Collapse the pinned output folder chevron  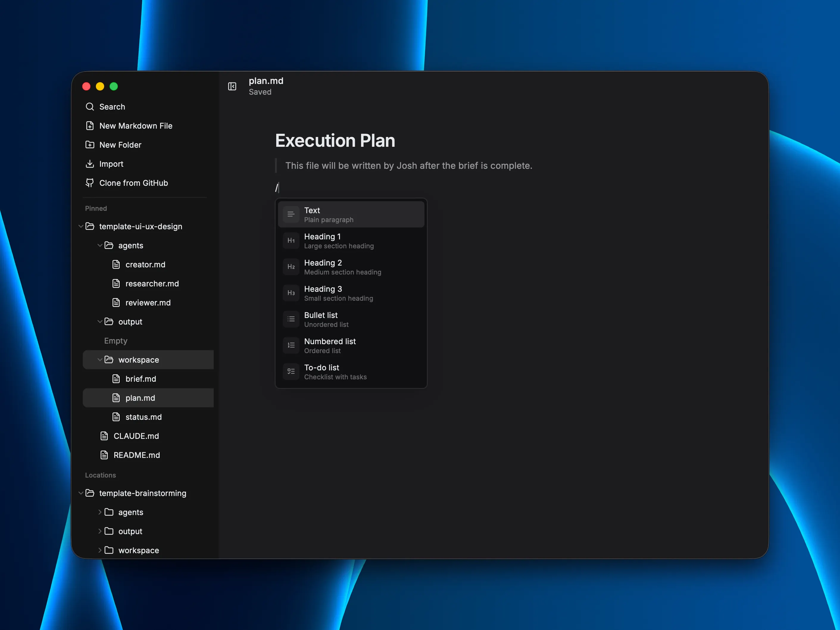99,322
